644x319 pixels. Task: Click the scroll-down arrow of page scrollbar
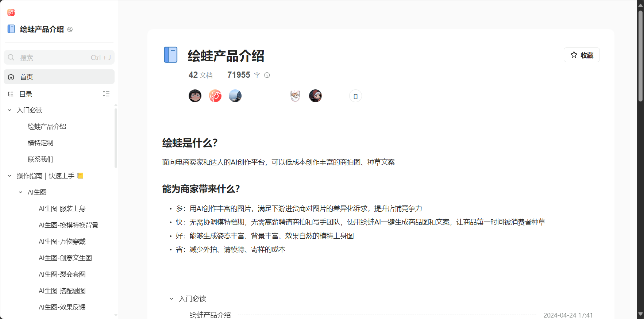coord(640,314)
